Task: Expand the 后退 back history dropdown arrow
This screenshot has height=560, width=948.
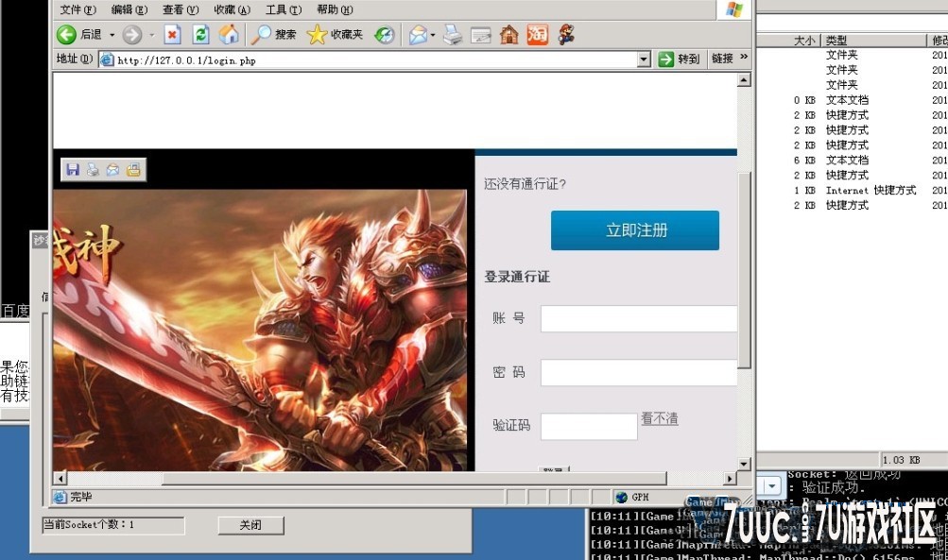Action: click(112, 35)
